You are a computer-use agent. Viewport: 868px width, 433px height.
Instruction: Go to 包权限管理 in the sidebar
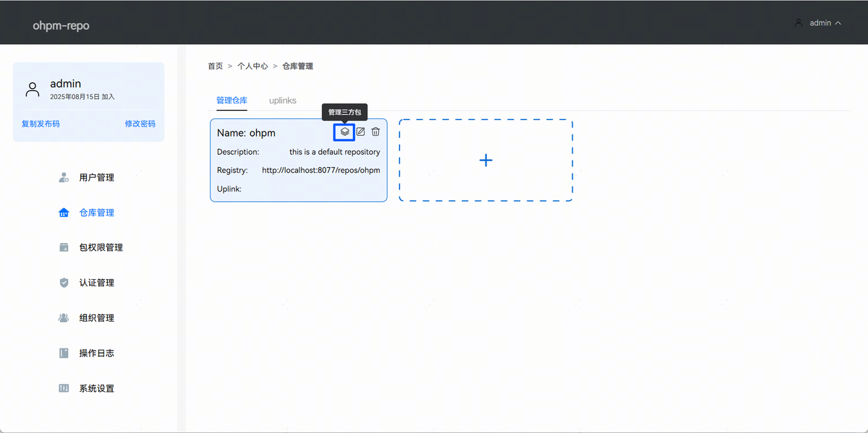pyautogui.click(x=101, y=248)
